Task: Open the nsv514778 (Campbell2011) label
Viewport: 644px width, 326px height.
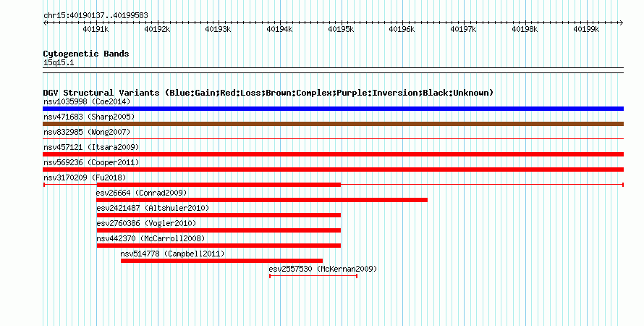Action: tap(172, 254)
